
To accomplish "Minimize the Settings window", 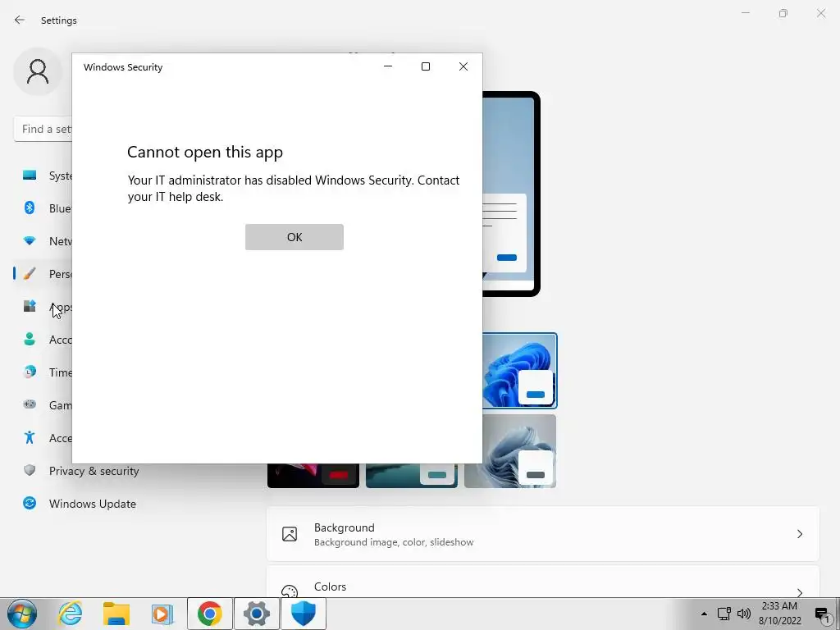I will coord(745,13).
